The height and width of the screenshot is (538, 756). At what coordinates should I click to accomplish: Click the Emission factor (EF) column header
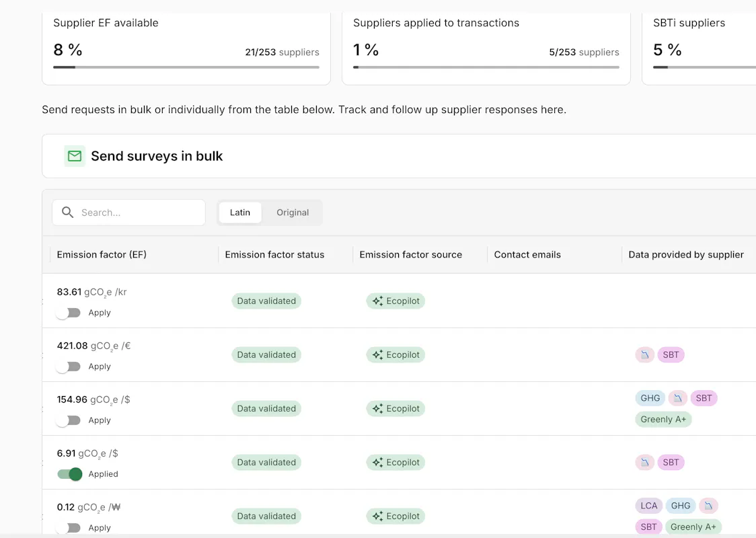[x=102, y=254]
